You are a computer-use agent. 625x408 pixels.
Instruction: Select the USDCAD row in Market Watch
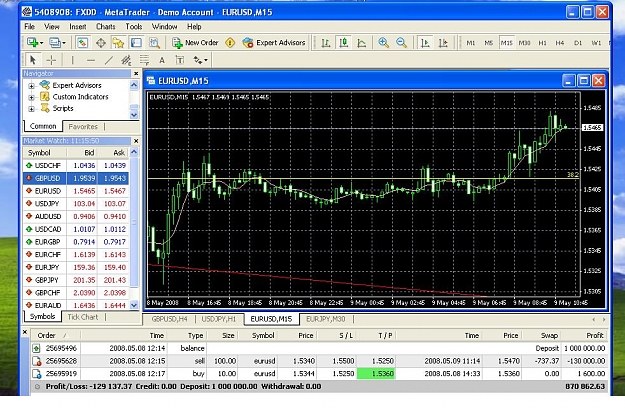(x=76, y=229)
